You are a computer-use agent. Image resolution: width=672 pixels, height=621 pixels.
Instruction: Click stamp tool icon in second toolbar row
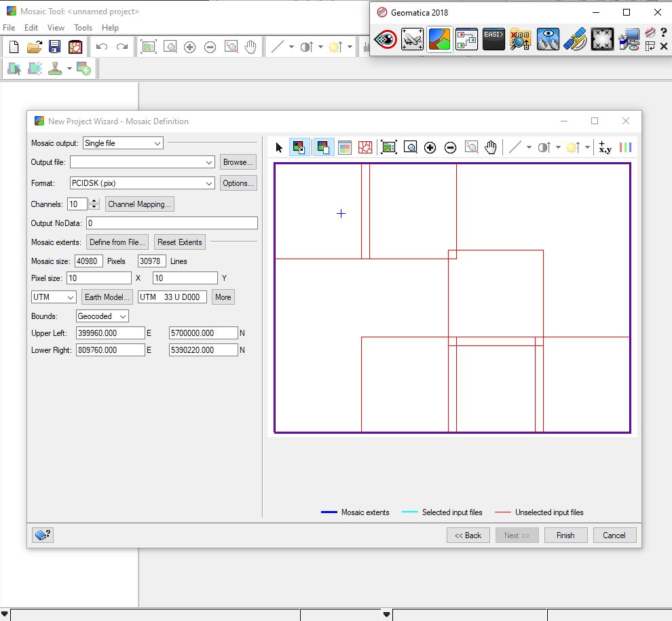pos(55,68)
